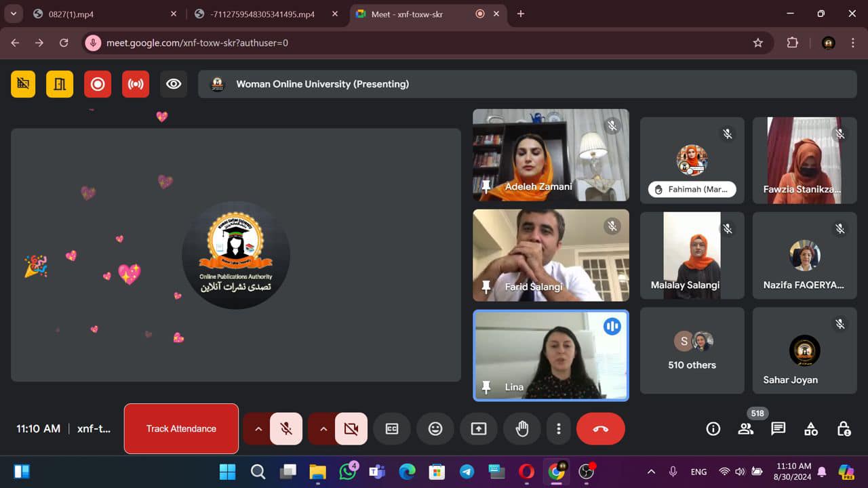
Task: Toggle the muted microphone button
Action: click(286, 428)
